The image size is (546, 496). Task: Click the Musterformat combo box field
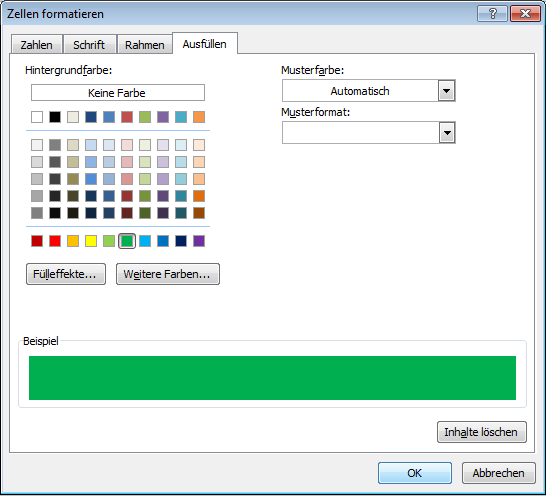[x=368, y=133]
